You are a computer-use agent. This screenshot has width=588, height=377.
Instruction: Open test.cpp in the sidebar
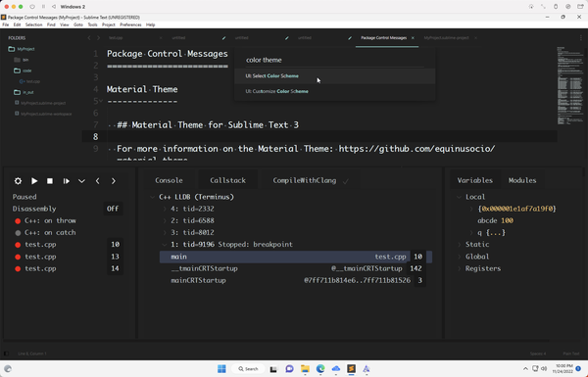[x=33, y=81]
